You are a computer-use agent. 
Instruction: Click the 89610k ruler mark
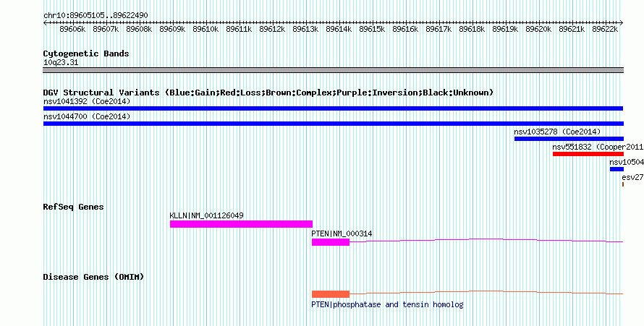tap(206, 29)
